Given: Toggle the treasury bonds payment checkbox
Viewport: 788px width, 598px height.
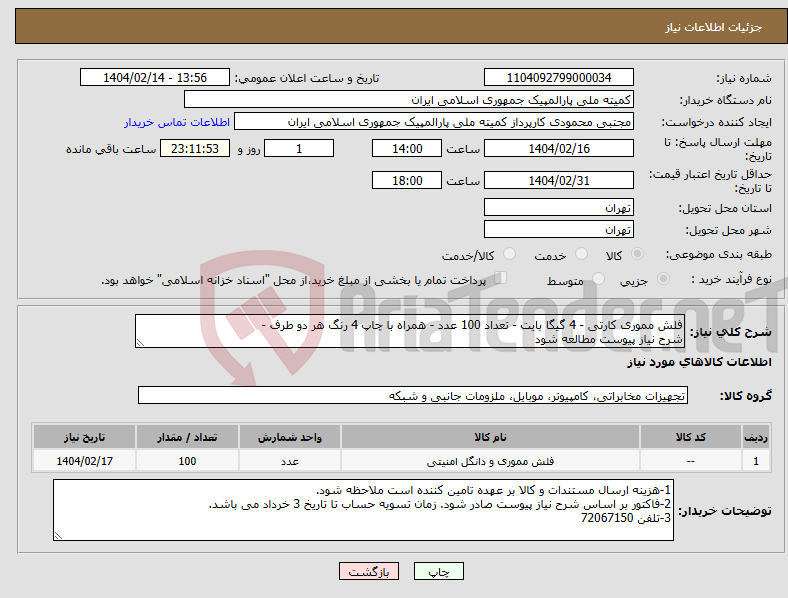Looking at the screenshot, I should (x=500, y=277).
